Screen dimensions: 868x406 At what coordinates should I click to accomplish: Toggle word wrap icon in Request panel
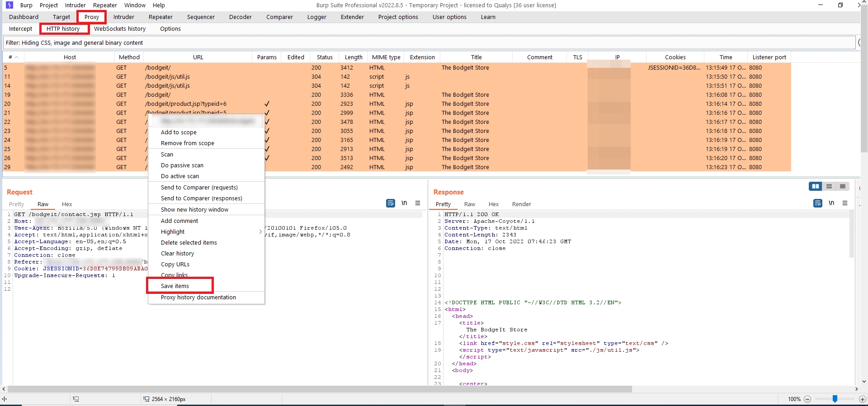(x=391, y=203)
